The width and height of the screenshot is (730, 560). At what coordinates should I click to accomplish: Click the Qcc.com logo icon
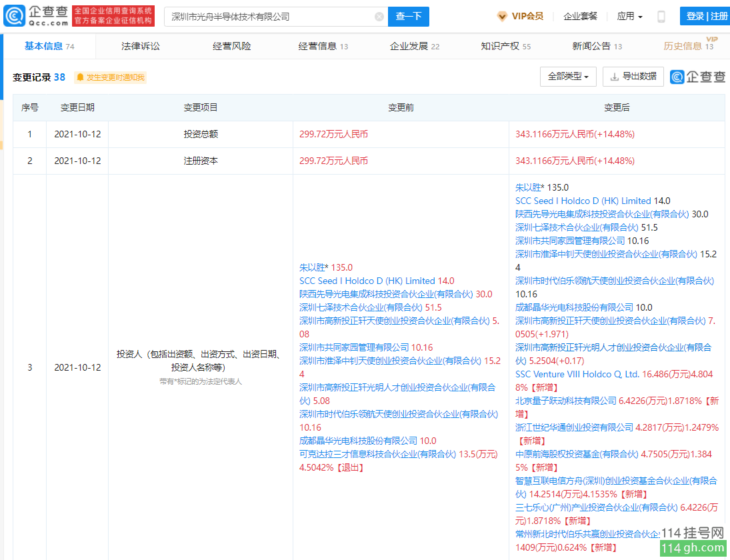(14, 16)
